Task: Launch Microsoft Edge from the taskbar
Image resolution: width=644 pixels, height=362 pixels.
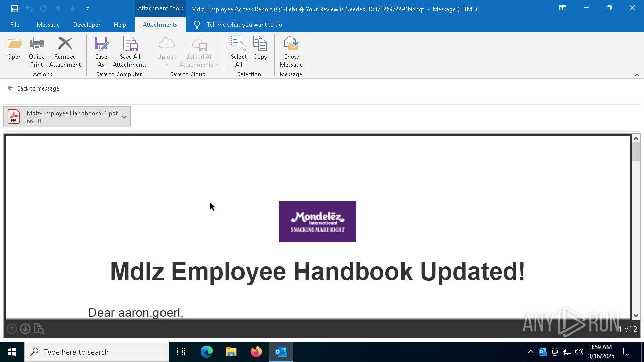Action: pyautogui.click(x=207, y=352)
